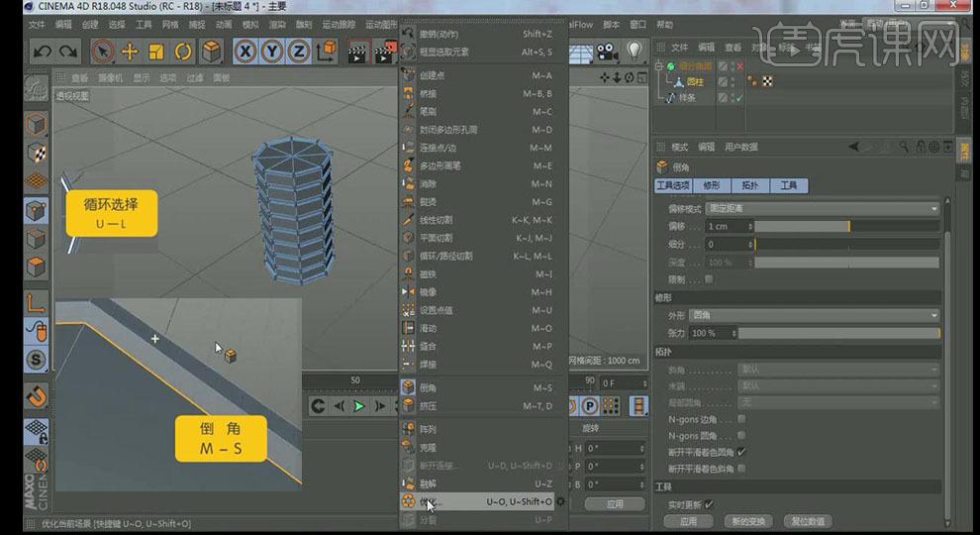The image size is (980, 535).
Task: Switch to points mode cube icon
Action: pyautogui.click(x=37, y=211)
